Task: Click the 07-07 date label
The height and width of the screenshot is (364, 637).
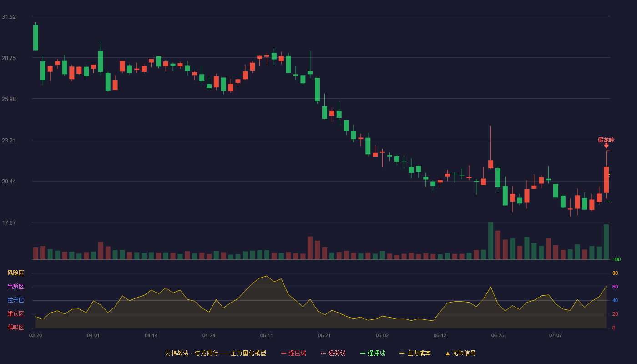Action: (556, 335)
